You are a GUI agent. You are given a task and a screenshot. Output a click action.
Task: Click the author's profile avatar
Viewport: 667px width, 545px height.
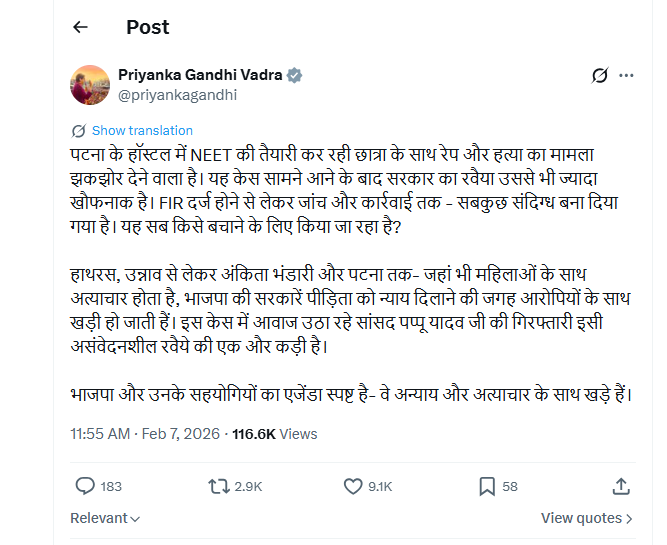[90, 85]
